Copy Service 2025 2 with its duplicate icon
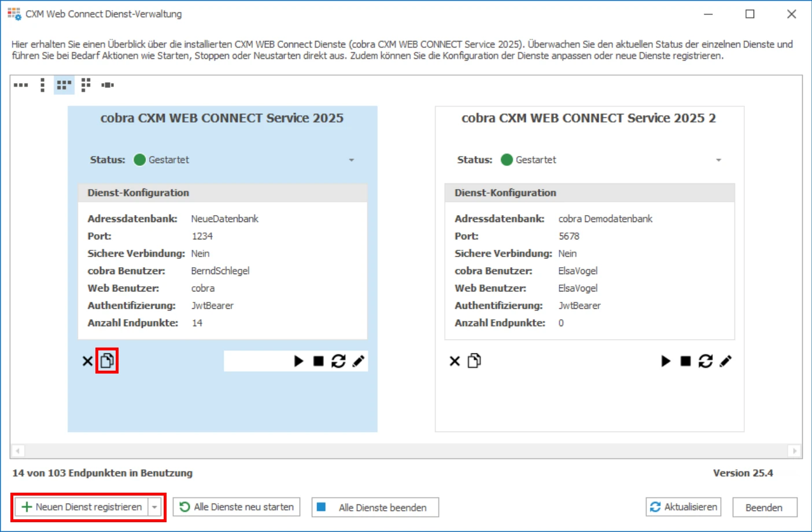The height and width of the screenshot is (532, 812). (474, 361)
